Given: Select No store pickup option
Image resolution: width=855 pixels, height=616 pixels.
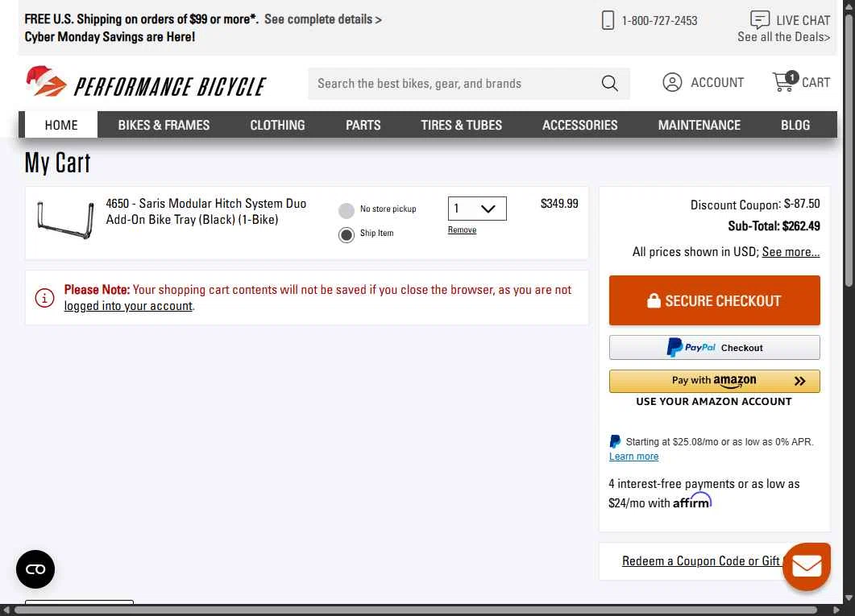Looking at the screenshot, I should coord(347,210).
